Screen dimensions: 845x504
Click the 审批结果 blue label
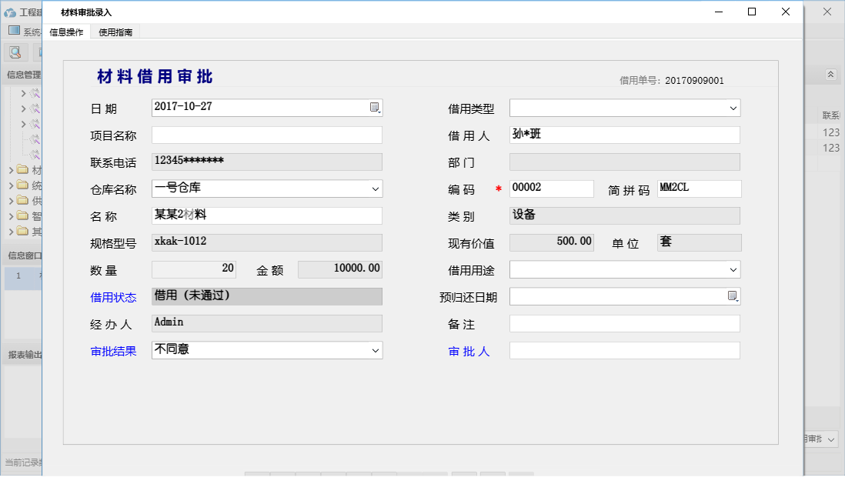[x=113, y=352]
